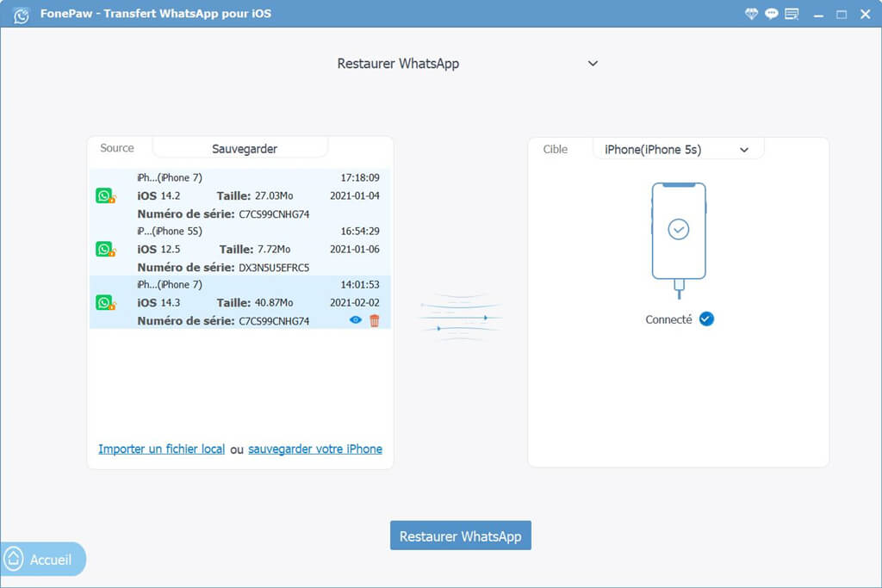Delete the selected backup with trash icon
This screenshot has width=882, height=588.
pyautogui.click(x=374, y=320)
